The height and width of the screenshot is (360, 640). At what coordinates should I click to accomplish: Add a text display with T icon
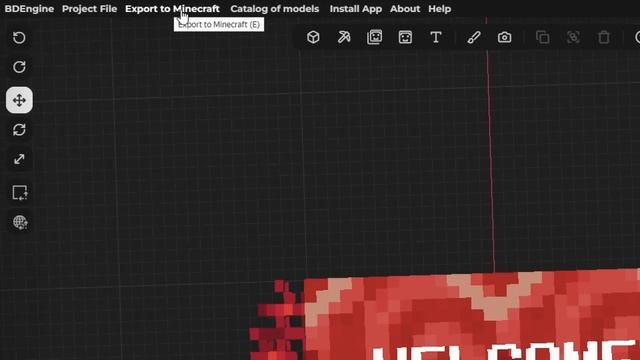click(x=436, y=38)
